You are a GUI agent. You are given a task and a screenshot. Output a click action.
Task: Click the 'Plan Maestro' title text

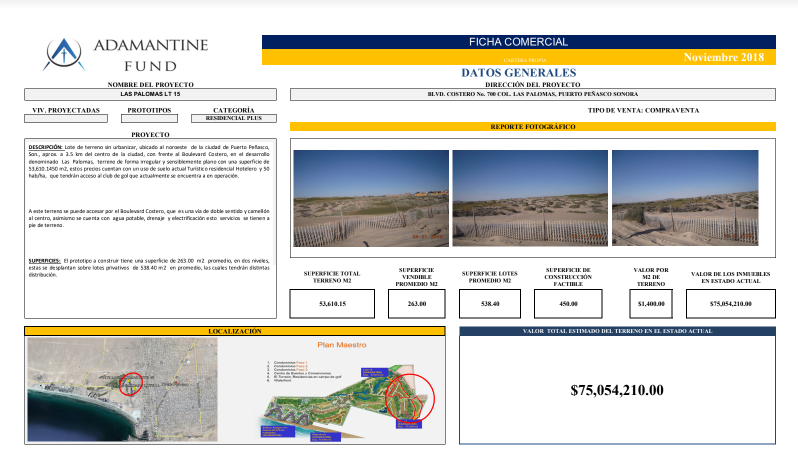click(x=342, y=345)
